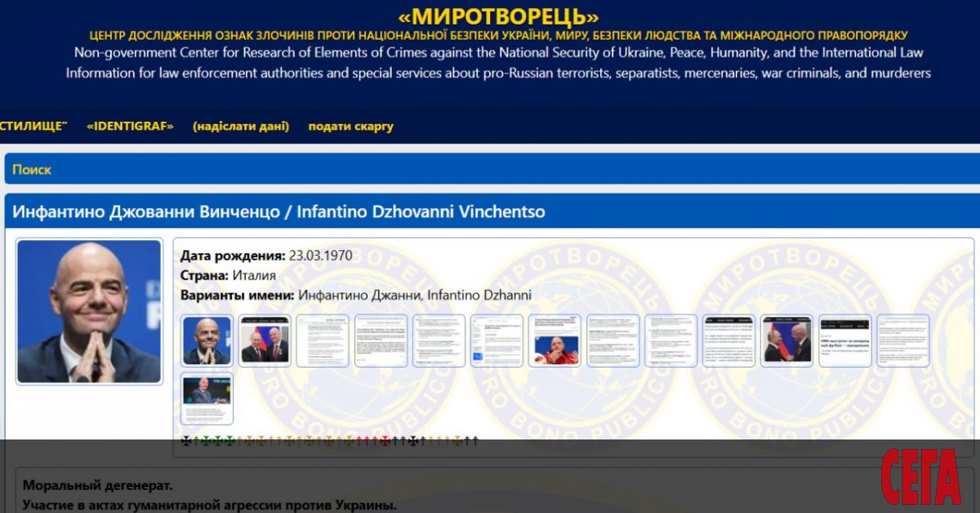Click the Infantino Dzhovanni Vinchentso name header
The image size is (980, 513).
tap(278, 212)
